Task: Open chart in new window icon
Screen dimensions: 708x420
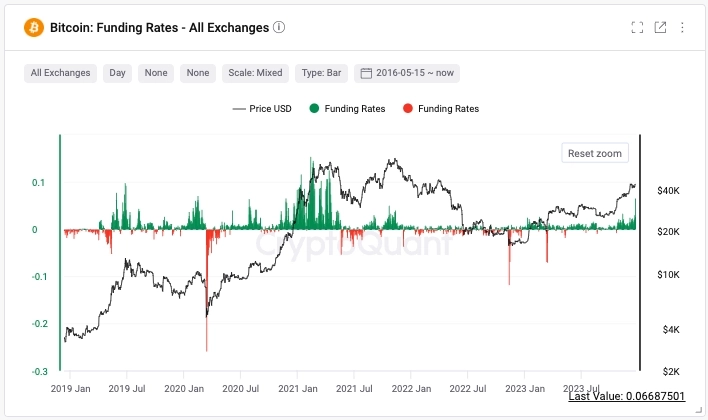Action: click(660, 28)
